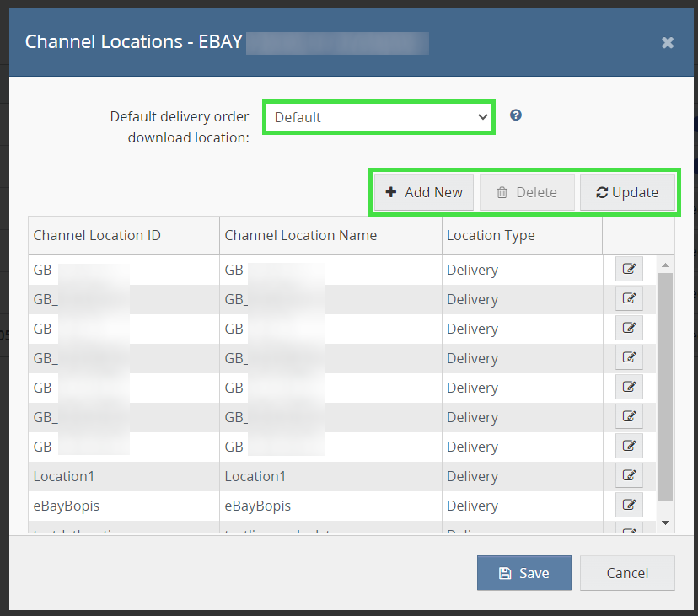Click the 'Channel Locations - EBAY' dialog title
Image resolution: width=698 pixels, height=616 pixels.
133,42
